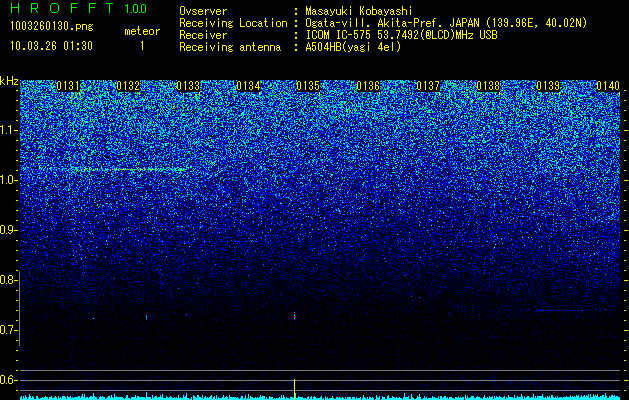The image size is (629, 400).
Task: Click the 0.7 frequency axis label
Action: [8, 330]
